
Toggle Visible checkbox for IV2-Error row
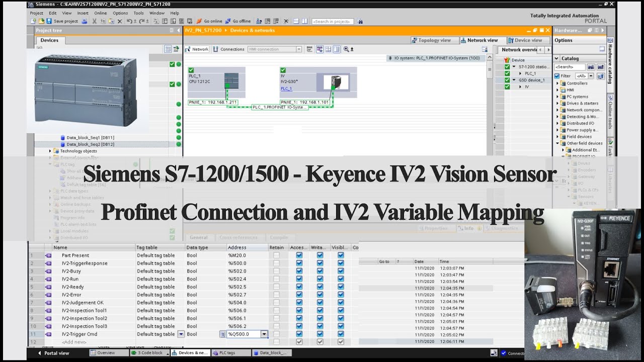coord(341,295)
